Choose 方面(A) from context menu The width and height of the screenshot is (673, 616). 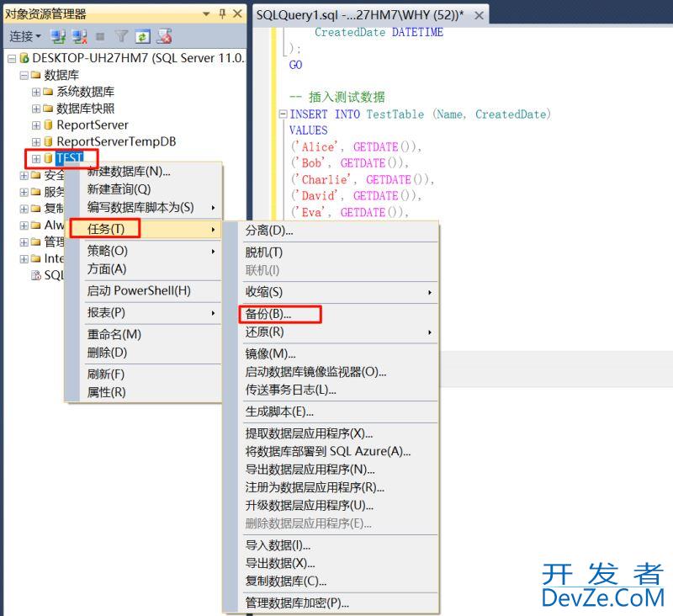point(143,268)
